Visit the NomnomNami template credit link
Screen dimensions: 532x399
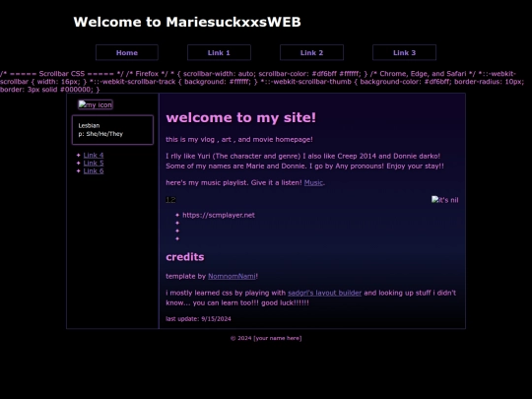pyautogui.click(x=232, y=276)
